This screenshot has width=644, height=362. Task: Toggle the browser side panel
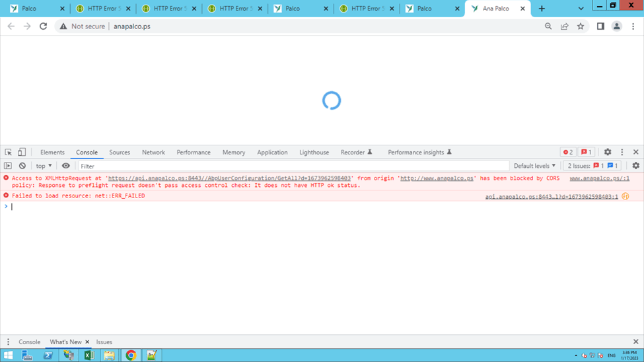click(x=600, y=26)
